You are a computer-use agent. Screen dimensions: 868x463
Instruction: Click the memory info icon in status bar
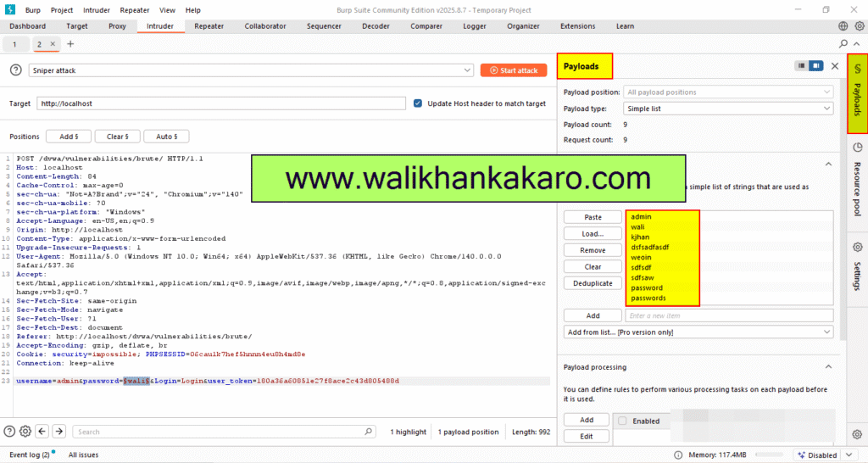pyautogui.click(x=678, y=455)
